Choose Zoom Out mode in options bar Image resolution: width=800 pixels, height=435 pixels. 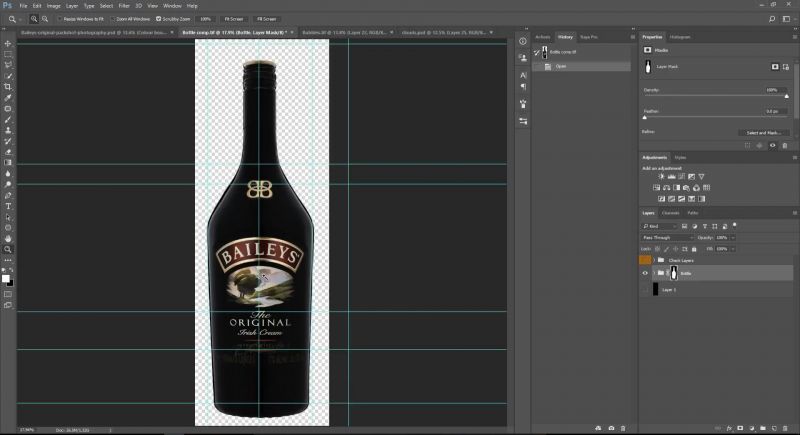(45, 19)
